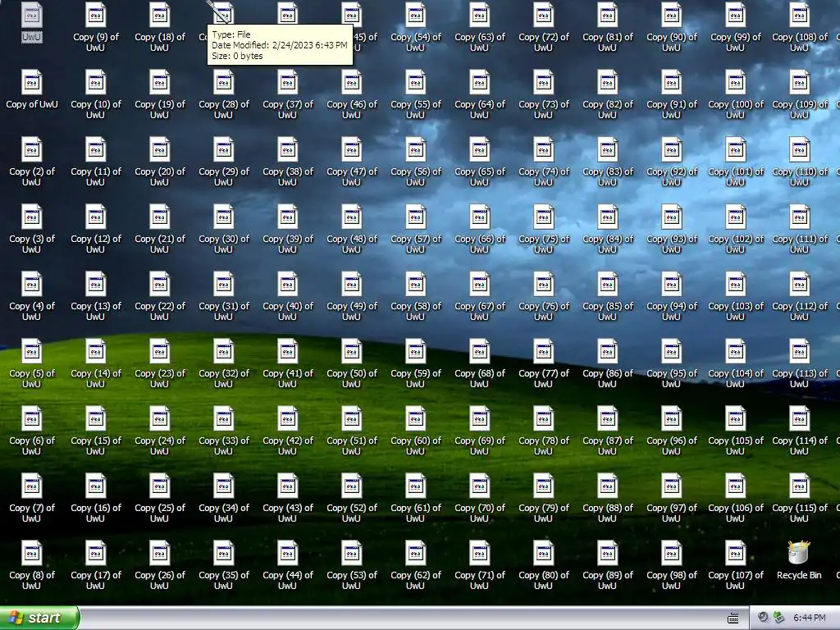Select Copy (85) of UwU icon
The height and width of the screenshot is (630, 840).
click(x=608, y=284)
